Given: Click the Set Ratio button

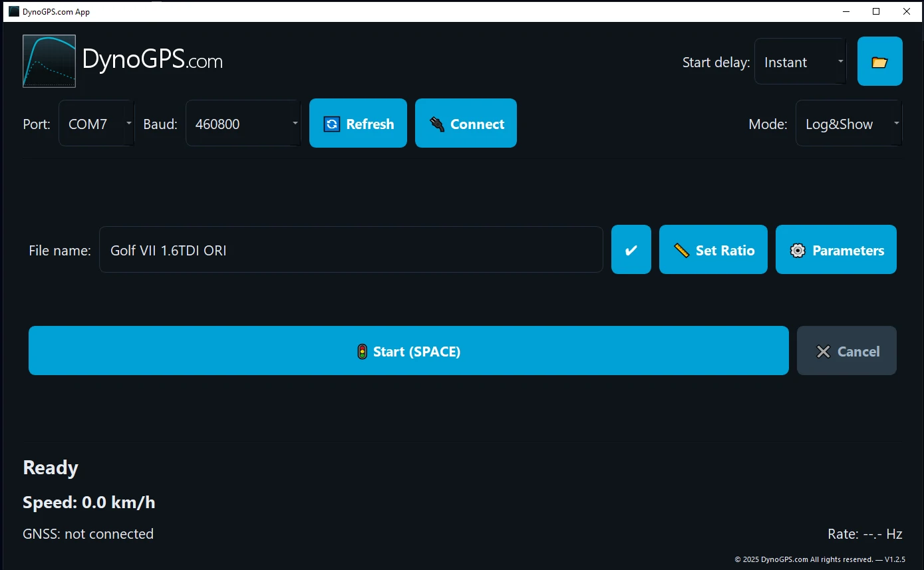Looking at the screenshot, I should [713, 249].
